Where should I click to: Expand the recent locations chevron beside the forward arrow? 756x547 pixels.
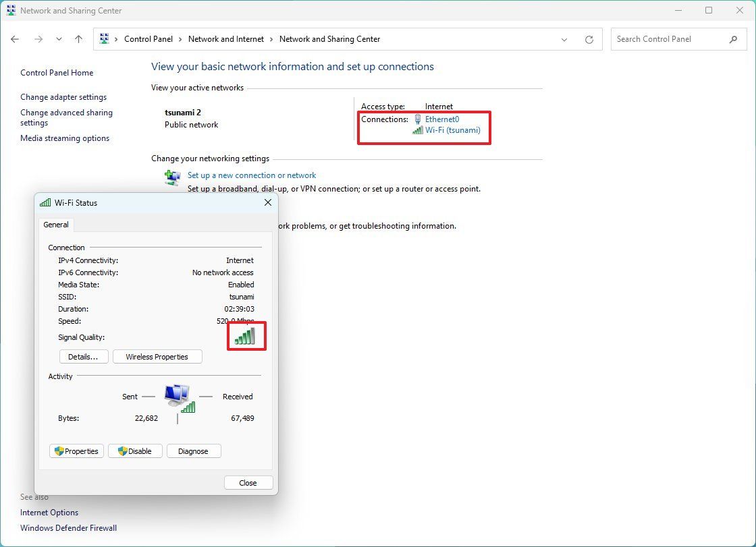point(59,39)
